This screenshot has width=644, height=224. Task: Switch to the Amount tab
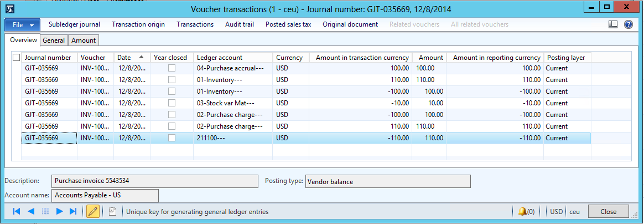click(x=84, y=40)
